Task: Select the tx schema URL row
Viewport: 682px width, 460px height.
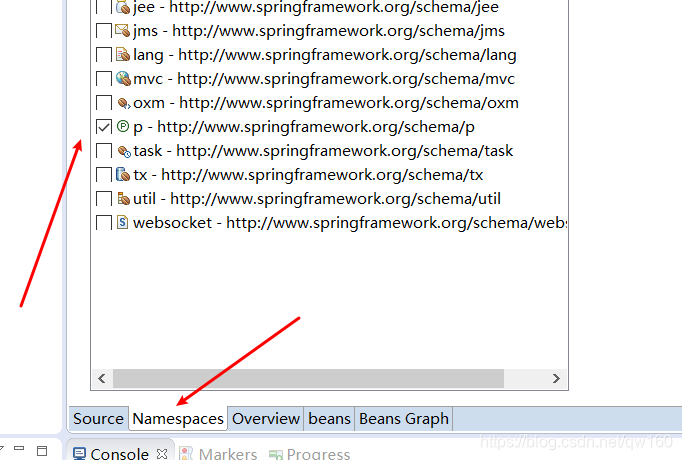Action: point(308,175)
